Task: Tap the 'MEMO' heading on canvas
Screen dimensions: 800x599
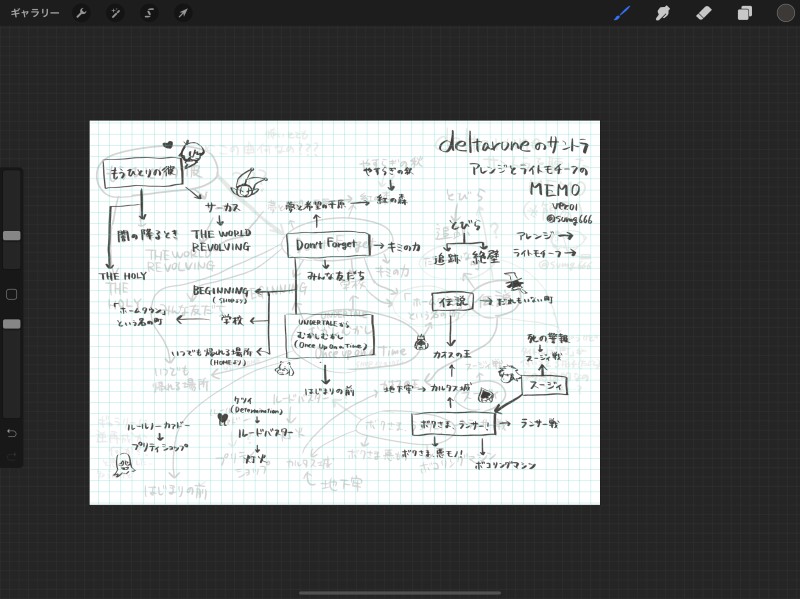Action: pyautogui.click(x=555, y=189)
